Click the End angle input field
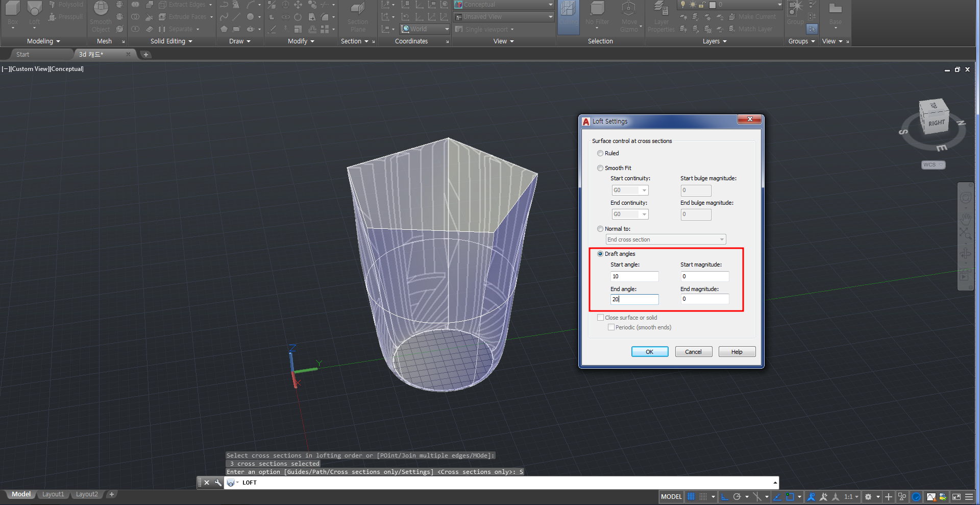The width and height of the screenshot is (980, 505). pos(634,299)
